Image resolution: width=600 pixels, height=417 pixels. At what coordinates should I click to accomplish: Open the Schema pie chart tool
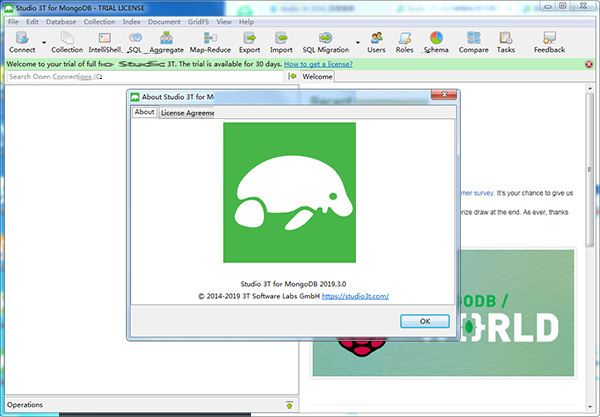pos(437,41)
